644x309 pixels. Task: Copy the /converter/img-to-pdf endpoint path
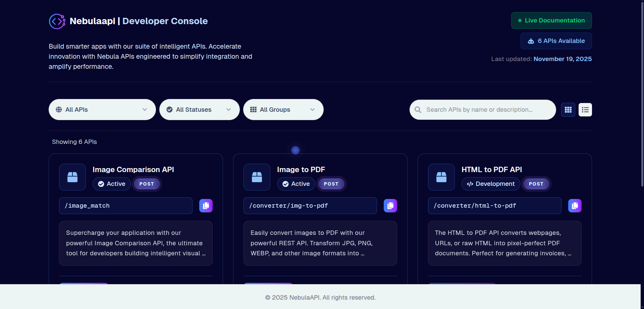tap(390, 206)
